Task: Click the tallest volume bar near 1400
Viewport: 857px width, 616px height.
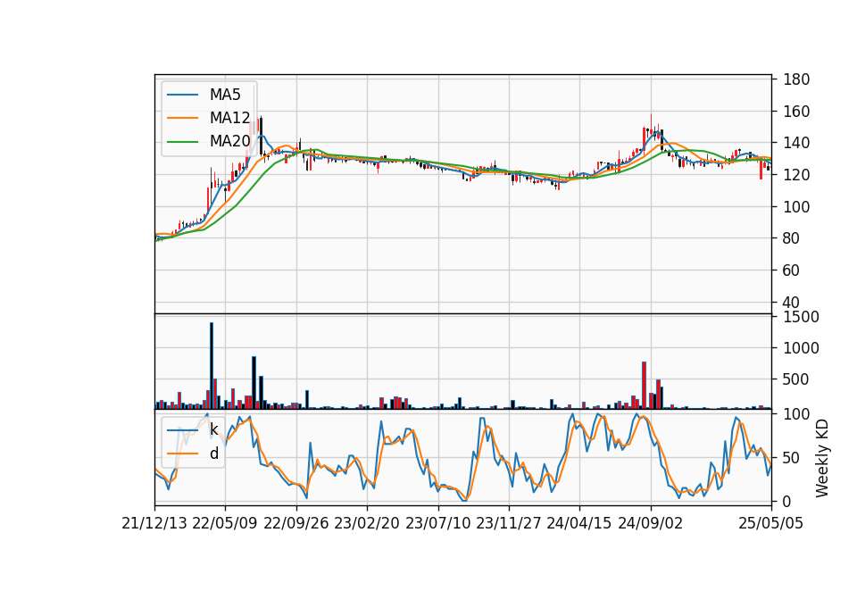Action: pos(212,366)
